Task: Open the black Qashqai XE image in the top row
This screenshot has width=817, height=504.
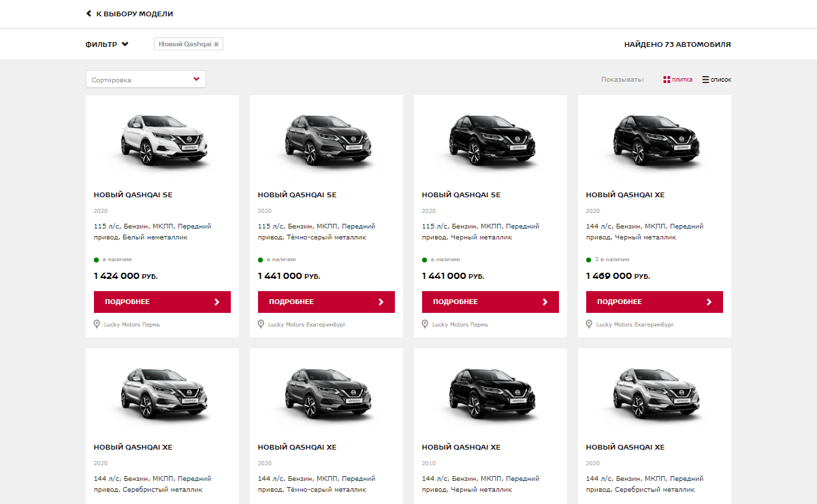Action: pyautogui.click(x=654, y=139)
